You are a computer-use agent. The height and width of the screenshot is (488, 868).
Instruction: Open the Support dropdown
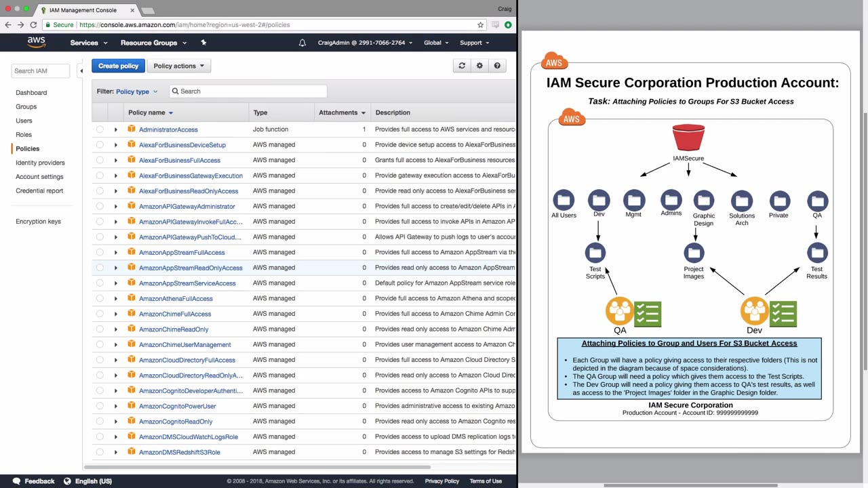coord(475,43)
